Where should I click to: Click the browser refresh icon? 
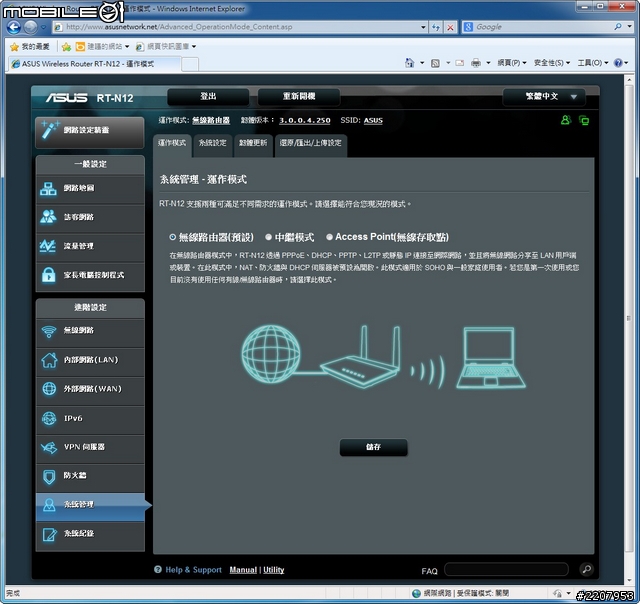coord(436,27)
